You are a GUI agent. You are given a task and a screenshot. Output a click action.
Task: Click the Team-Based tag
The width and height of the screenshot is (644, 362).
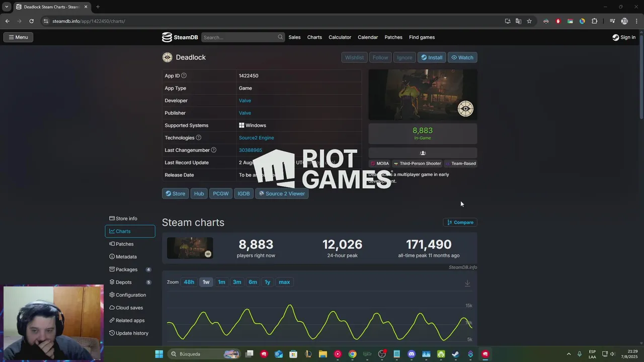(460, 163)
